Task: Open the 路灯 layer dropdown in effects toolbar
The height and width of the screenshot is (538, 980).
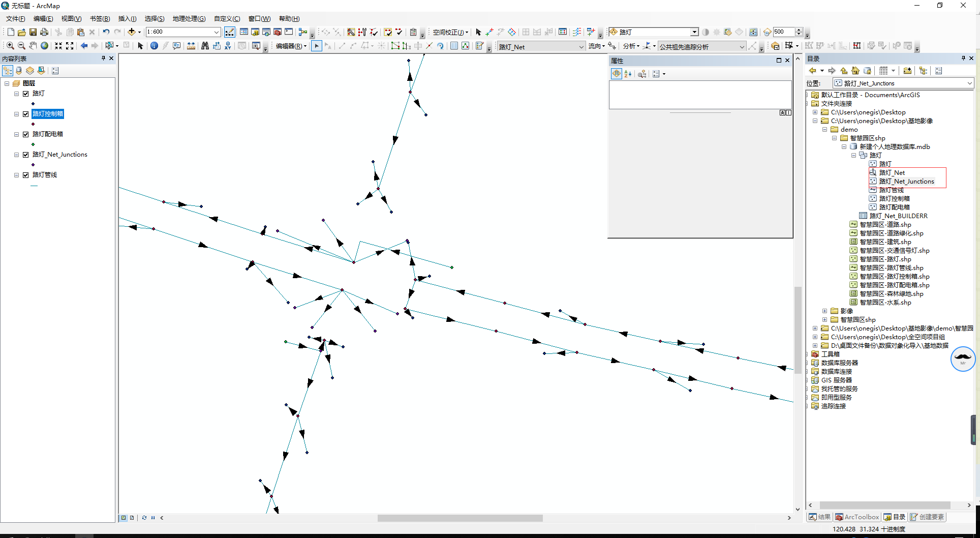Action: pos(694,32)
